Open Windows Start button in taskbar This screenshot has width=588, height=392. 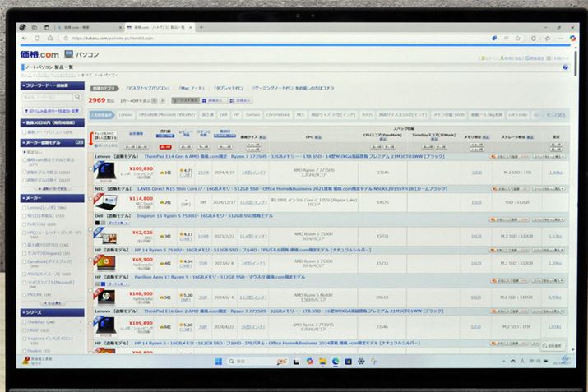(x=220, y=362)
